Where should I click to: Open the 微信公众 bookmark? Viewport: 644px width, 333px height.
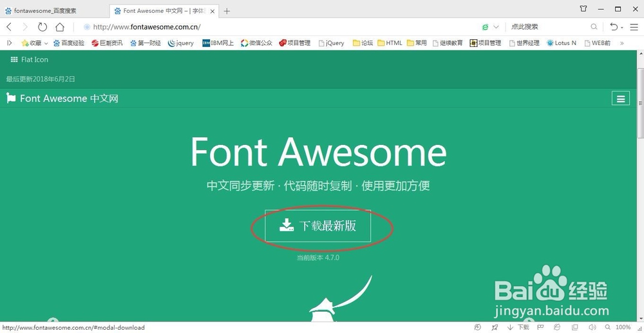(257, 43)
